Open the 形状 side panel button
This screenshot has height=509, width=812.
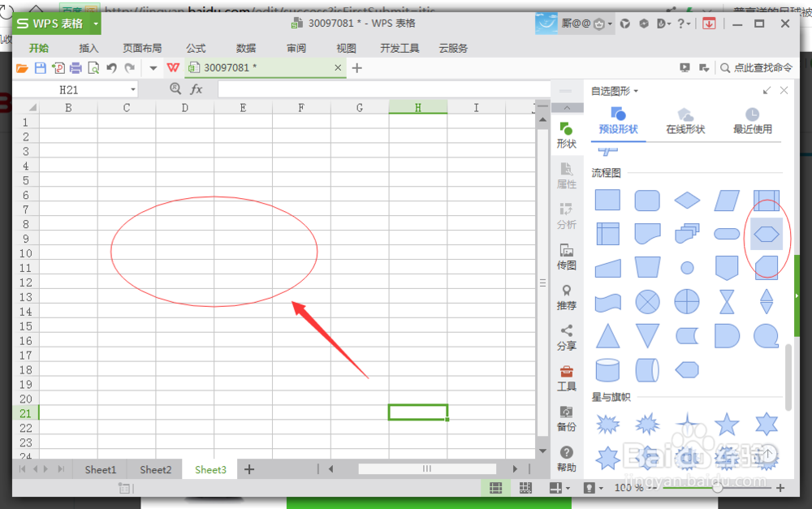[567, 135]
